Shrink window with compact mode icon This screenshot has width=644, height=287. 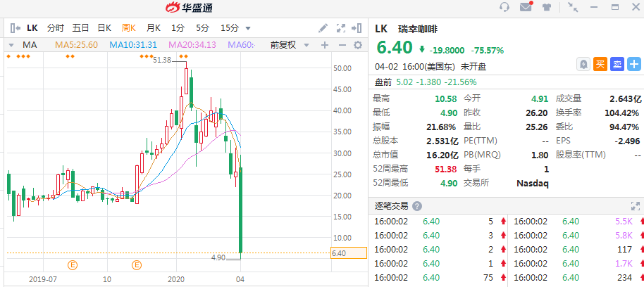[572, 7]
